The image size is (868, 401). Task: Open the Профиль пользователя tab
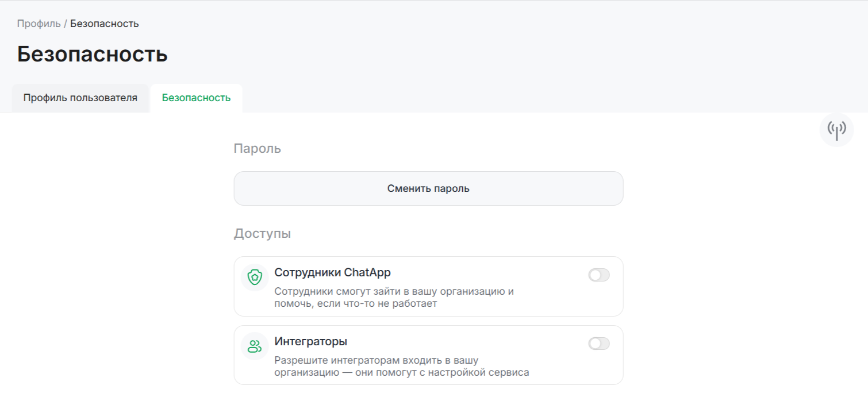tap(80, 98)
